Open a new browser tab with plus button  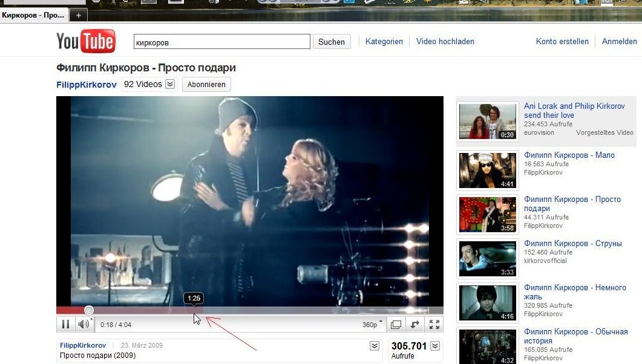point(78,16)
